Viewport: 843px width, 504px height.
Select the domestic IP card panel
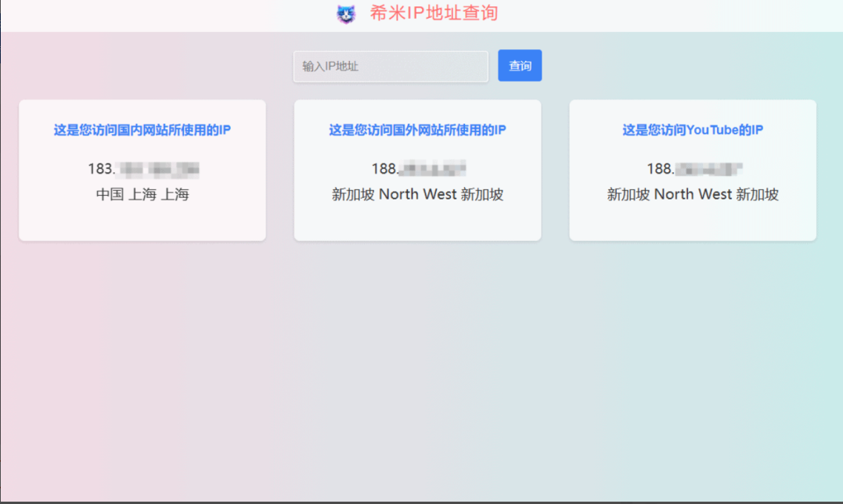point(142,170)
